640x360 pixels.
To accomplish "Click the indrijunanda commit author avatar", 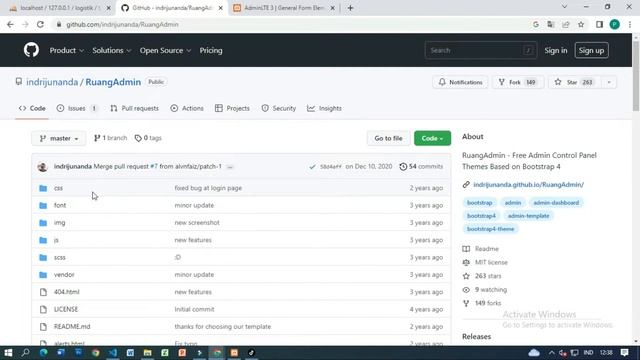I will [x=42, y=167].
